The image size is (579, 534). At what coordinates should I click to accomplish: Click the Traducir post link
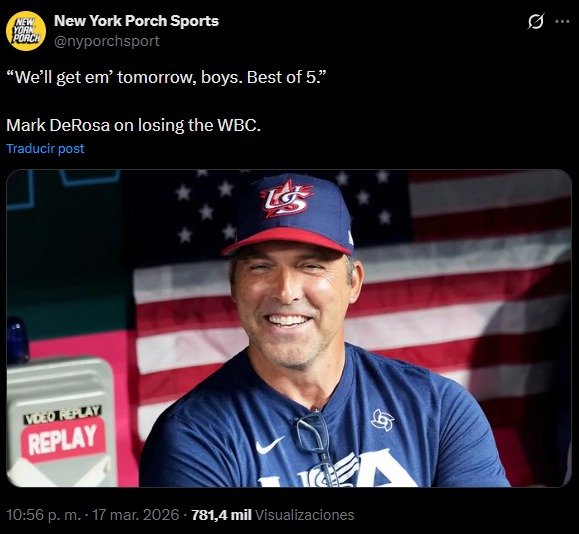point(45,148)
